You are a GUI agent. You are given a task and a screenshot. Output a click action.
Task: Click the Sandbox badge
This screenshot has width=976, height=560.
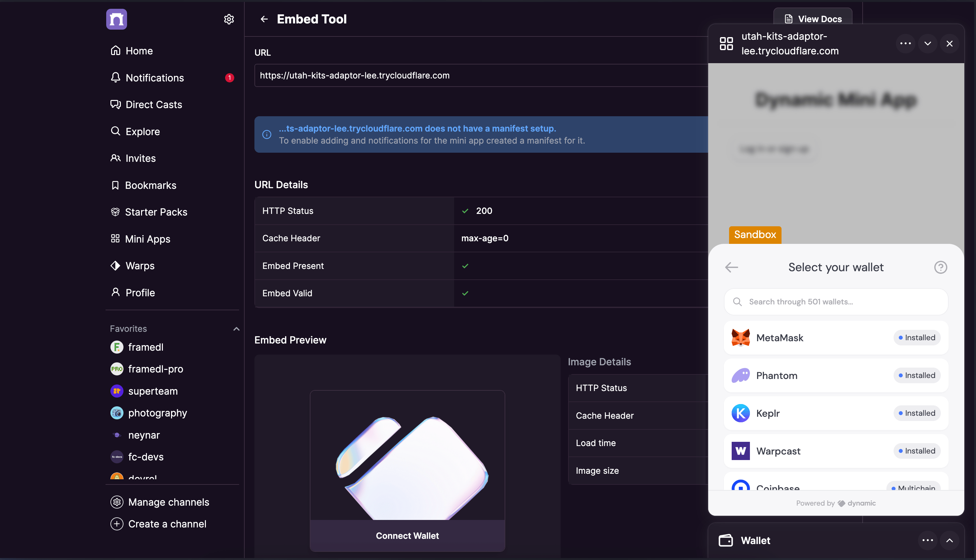click(755, 235)
